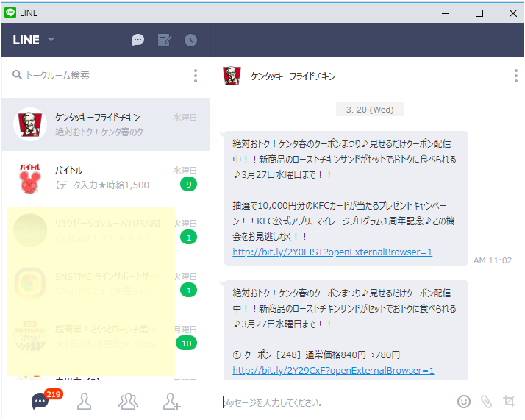Click the text クーポン [248] 通常価格840円→780円
This screenshot has width=525, height=420.
316,355
